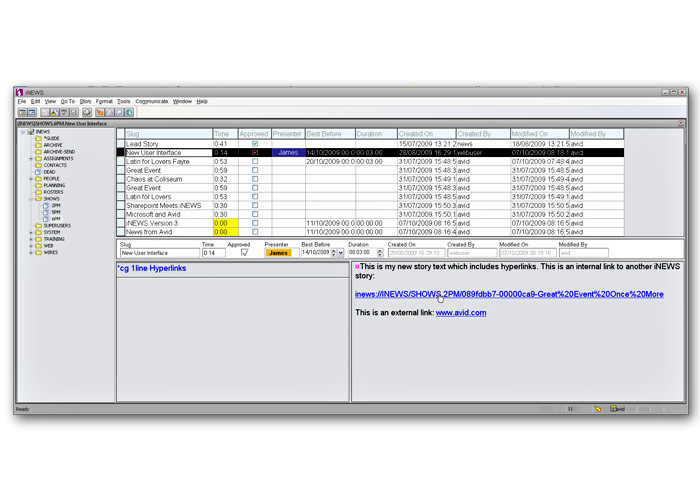Click the iNEWS app logo in title bar
The height and width of the screenshot is (500, 700).
(x=20, y=92)
